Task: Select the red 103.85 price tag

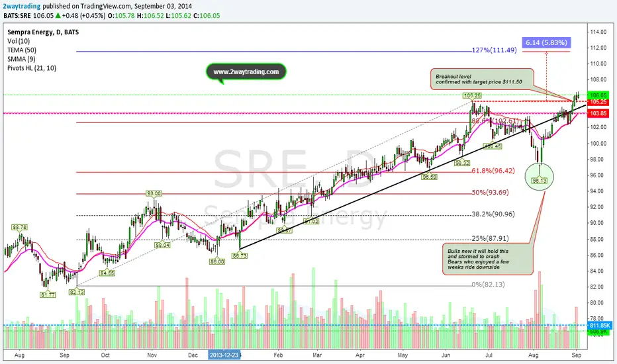Action: [x=598, y=113]
